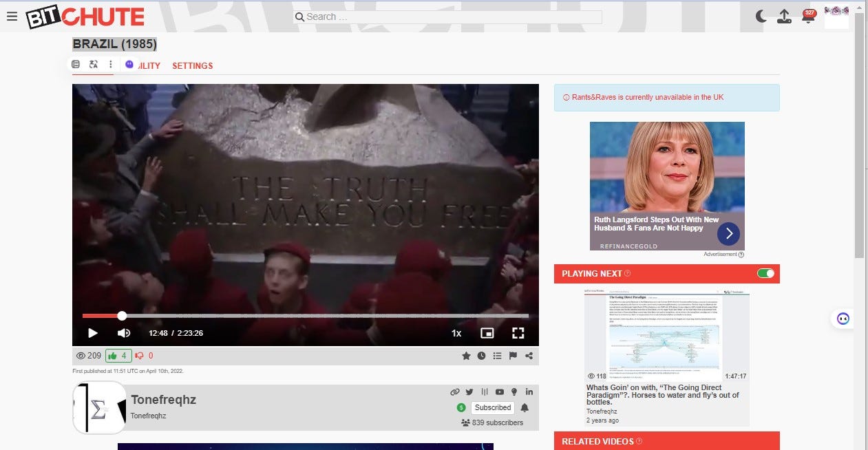Click the search magnifier icon
The height and width of the screenshot is (450, 868).
[x=299, y=17]
